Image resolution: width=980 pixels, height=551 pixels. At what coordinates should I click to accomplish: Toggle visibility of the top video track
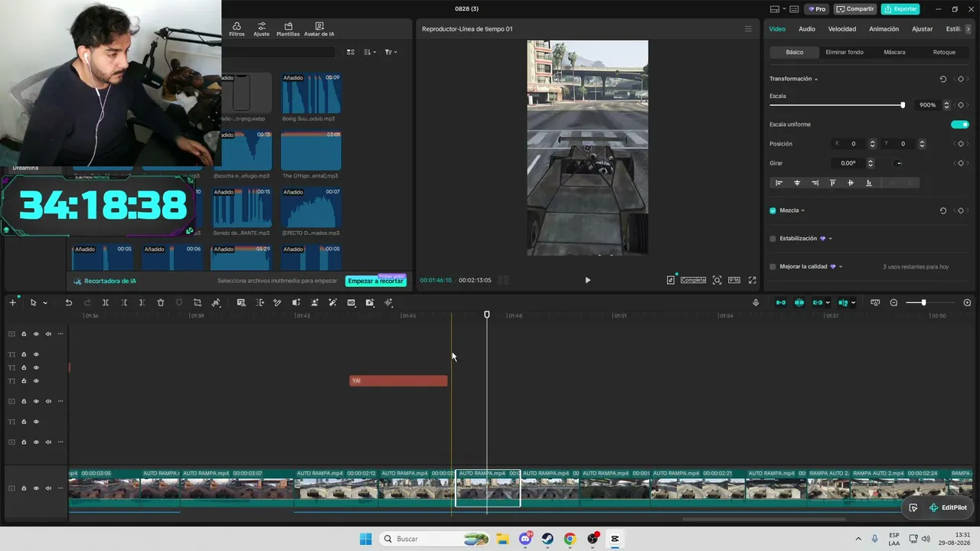point(36,334)
